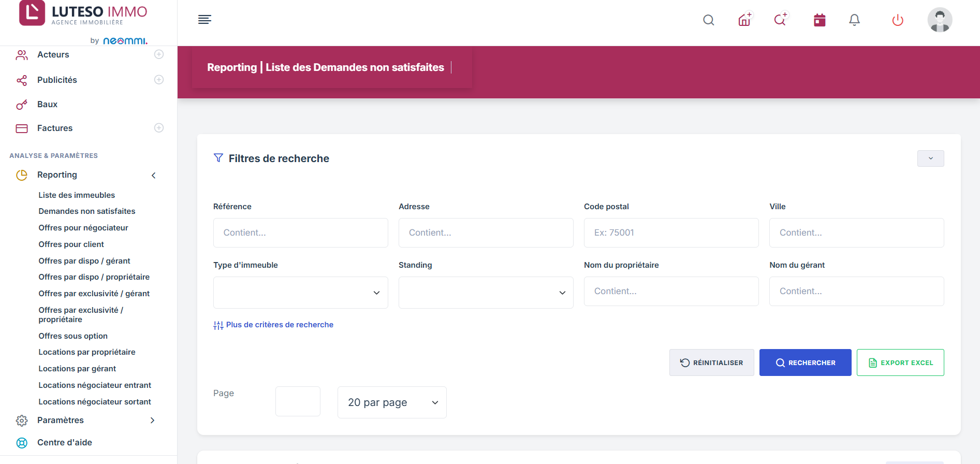This screenshot has height=464, width=980.
Task: Click the Factures card icon
Action: 22,128
